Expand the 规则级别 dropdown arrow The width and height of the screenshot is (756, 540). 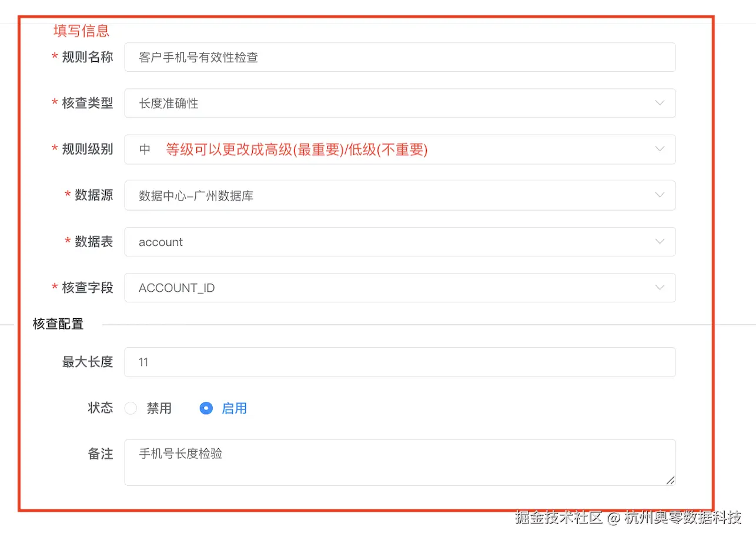[660, 149]
